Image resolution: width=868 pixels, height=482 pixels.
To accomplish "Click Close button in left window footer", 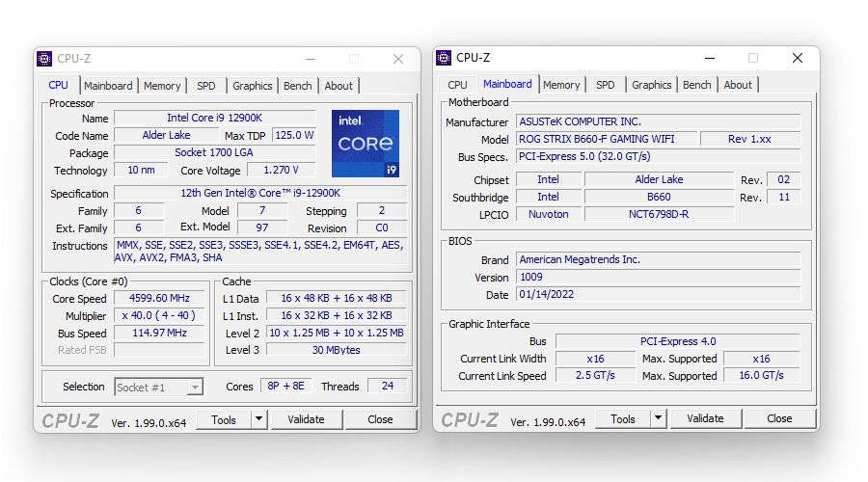I will pyautogui.click(x=380, y=419).
